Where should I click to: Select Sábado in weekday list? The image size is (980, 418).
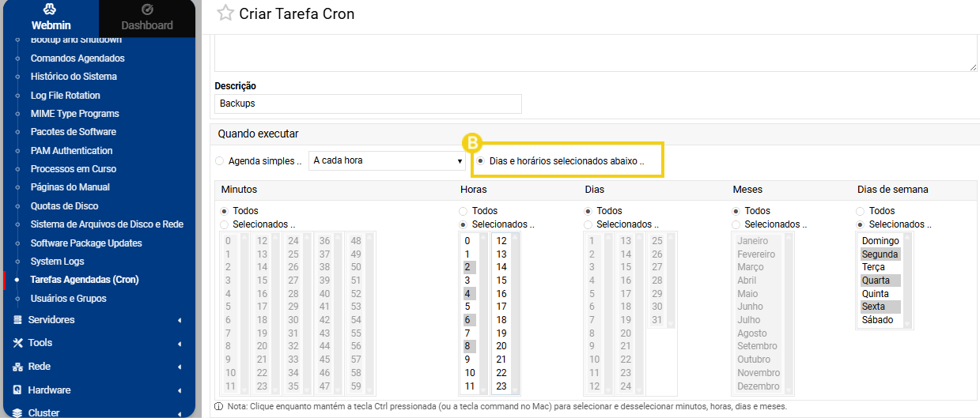point(880,320)
